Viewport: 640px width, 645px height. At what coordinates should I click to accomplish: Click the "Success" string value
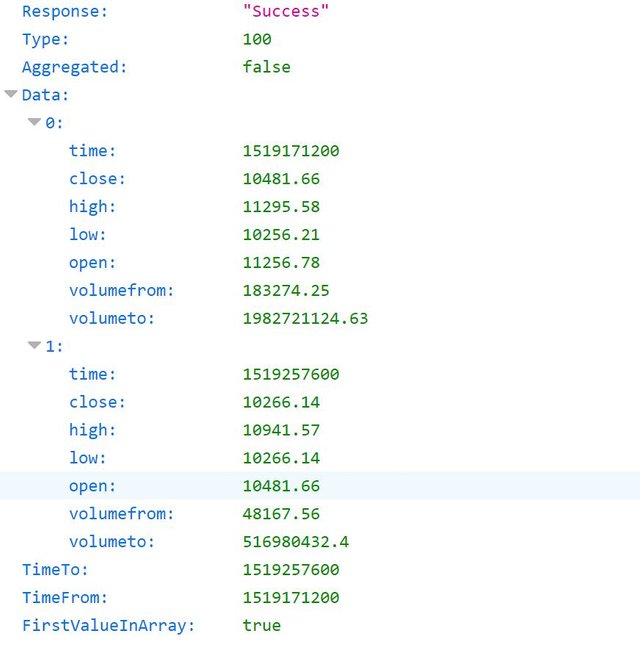[x=286, y=12]
